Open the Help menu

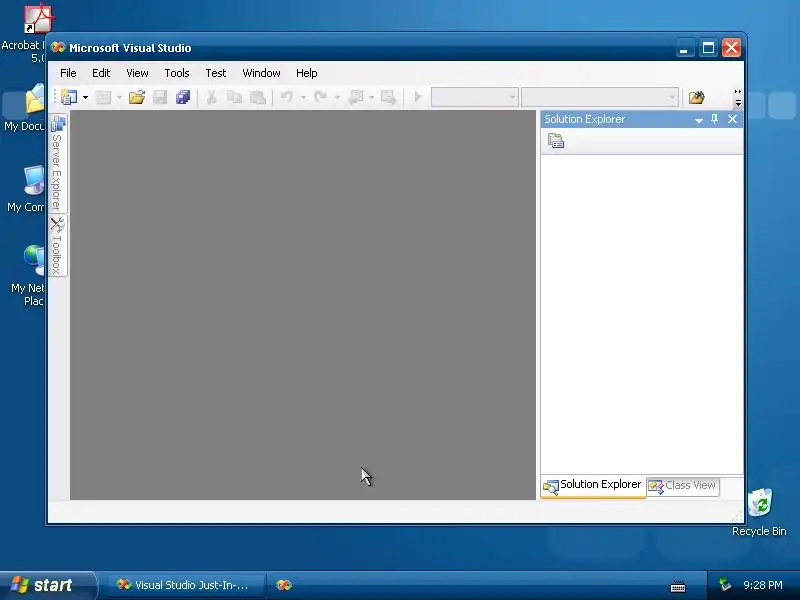307,73
